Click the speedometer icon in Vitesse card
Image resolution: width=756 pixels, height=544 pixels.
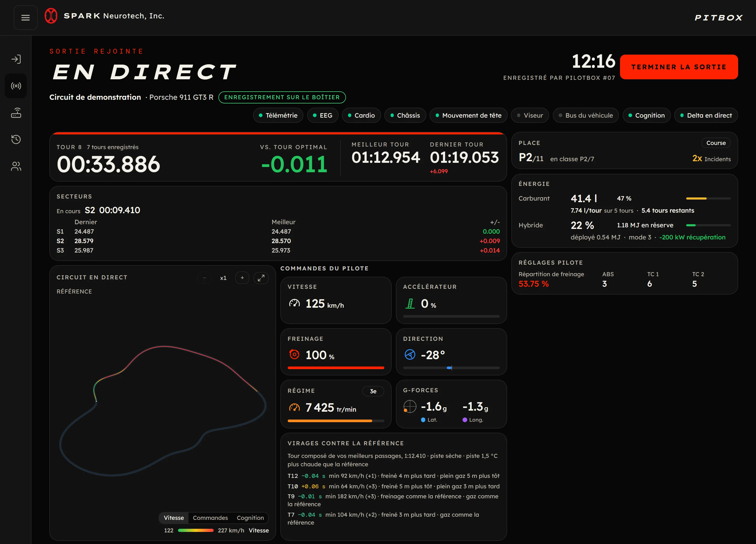[x=294, y=303]
